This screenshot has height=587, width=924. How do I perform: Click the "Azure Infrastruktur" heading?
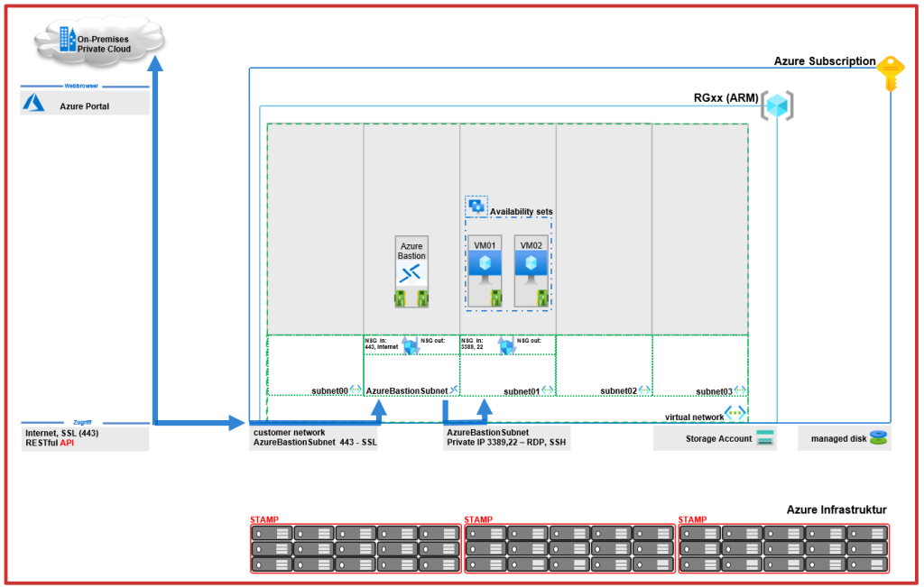tap(836, 509)
